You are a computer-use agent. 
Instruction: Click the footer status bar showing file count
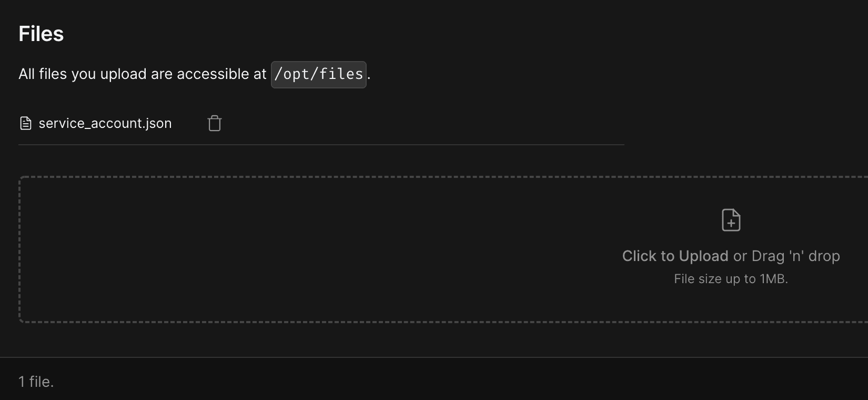[434, 379]
